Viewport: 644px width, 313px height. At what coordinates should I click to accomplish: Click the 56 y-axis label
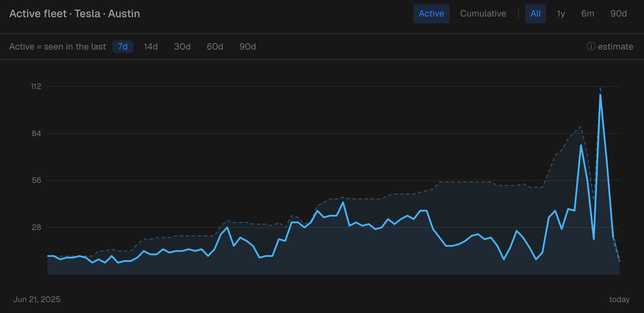(x=37, y=180)
